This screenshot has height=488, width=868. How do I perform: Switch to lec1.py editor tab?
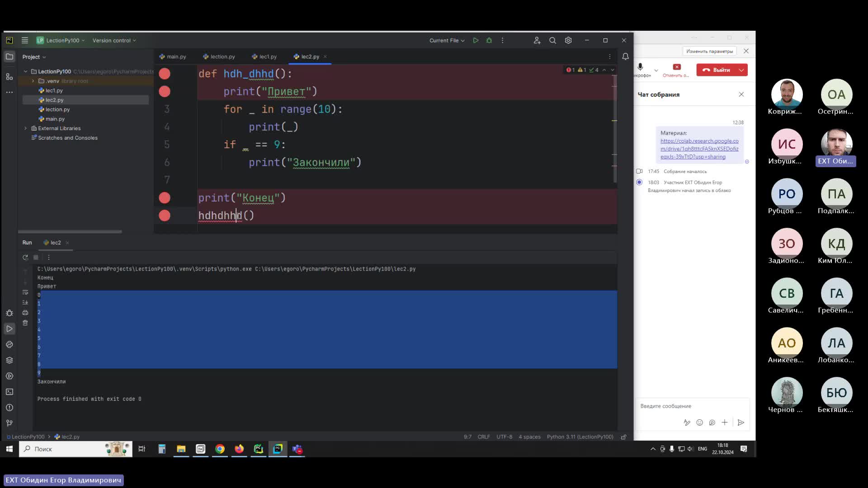(x=264, y=56)
